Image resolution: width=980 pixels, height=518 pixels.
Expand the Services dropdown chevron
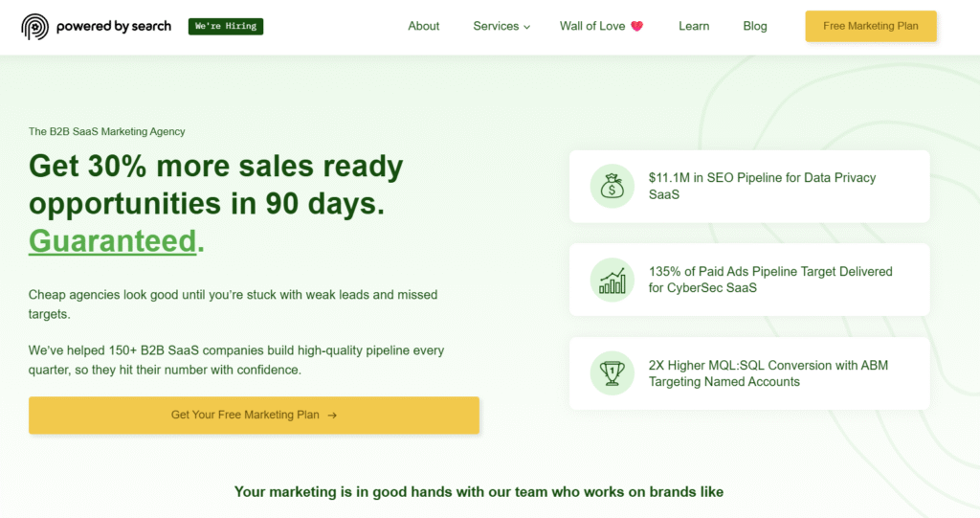(526, 27)
